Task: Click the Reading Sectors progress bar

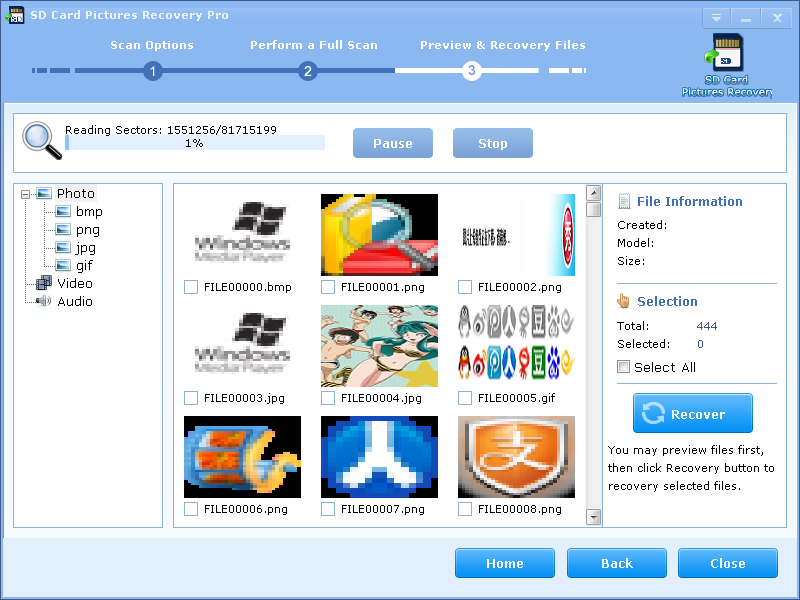Action: pos(195,143)
